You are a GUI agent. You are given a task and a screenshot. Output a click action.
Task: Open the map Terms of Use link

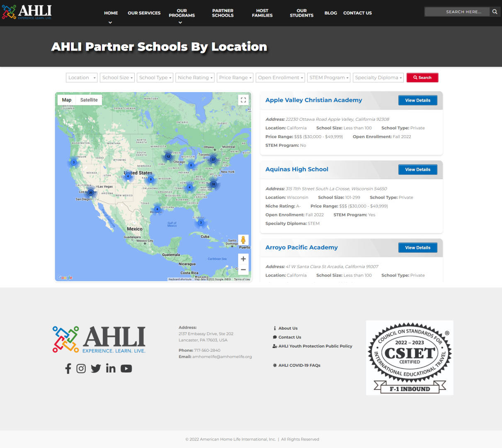pyautogui.click(x=242, y=279)
